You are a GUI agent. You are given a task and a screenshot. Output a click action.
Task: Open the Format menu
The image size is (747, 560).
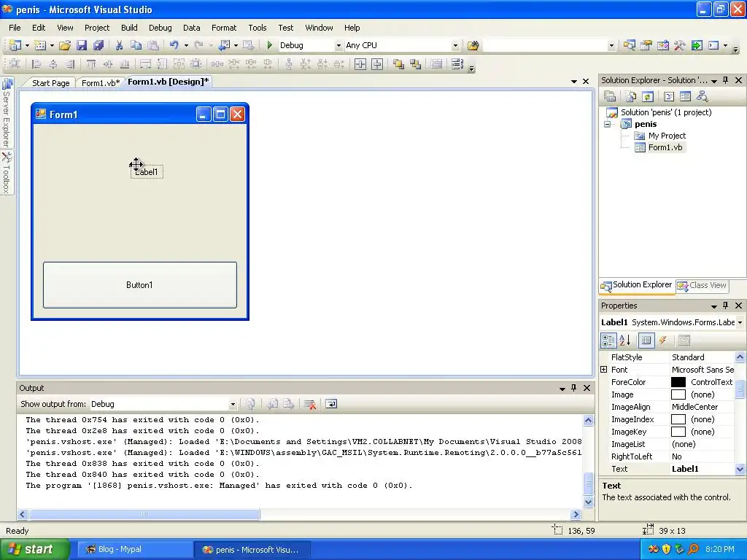224,28
